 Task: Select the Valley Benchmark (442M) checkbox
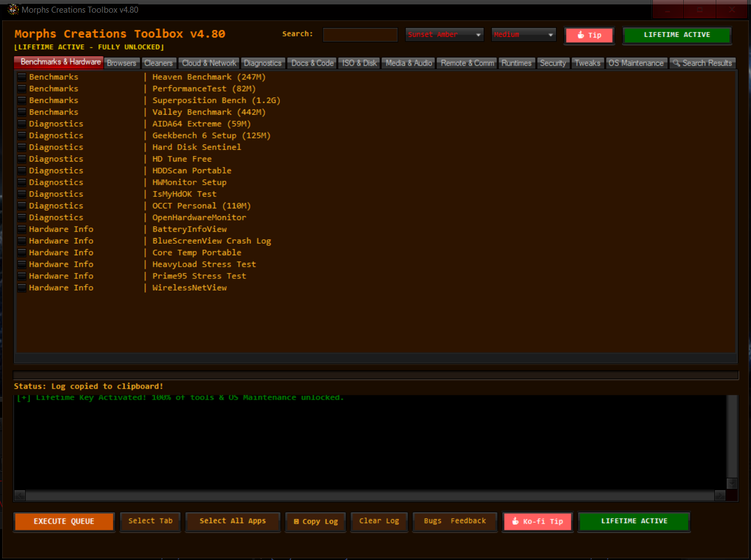tap(22, 112)
